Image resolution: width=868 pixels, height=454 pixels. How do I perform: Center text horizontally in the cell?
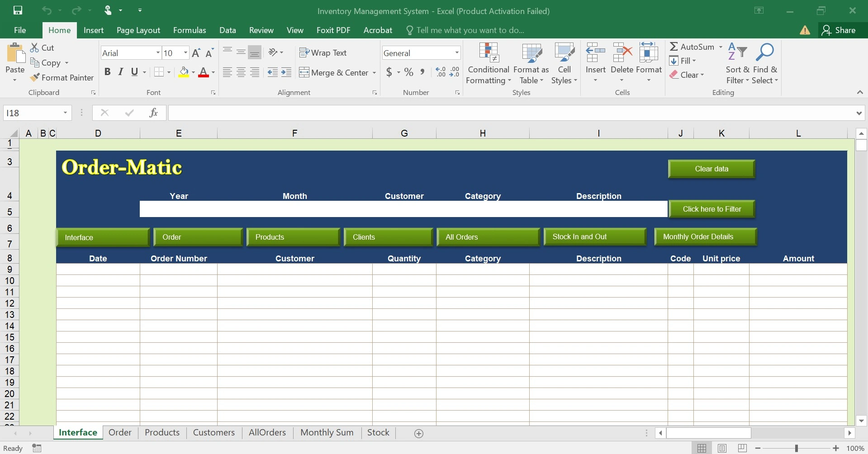[241, 72]
